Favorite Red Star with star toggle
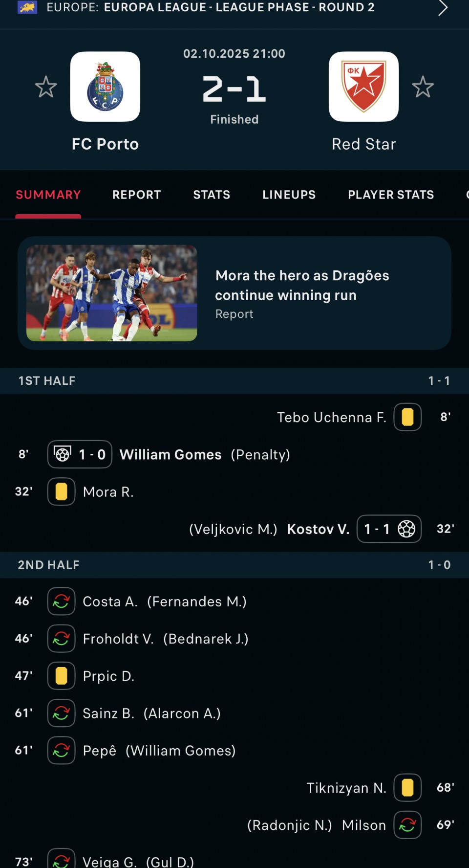This screenshot has height=868, width=469. [x=423, y=87]
